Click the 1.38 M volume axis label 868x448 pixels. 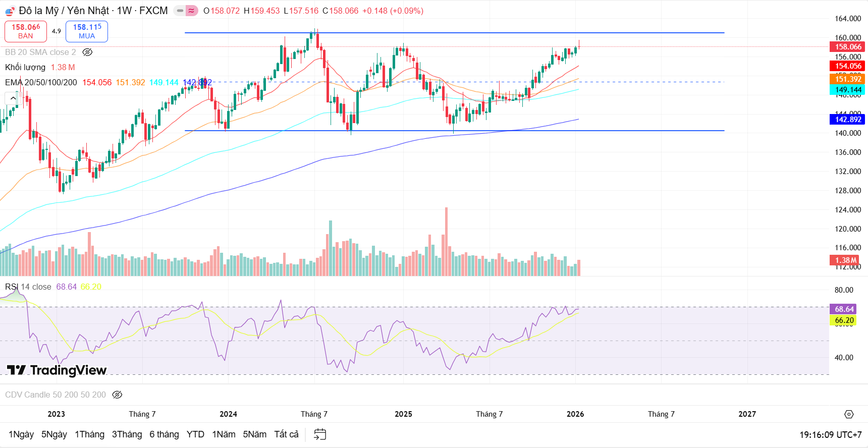point(845,260)
